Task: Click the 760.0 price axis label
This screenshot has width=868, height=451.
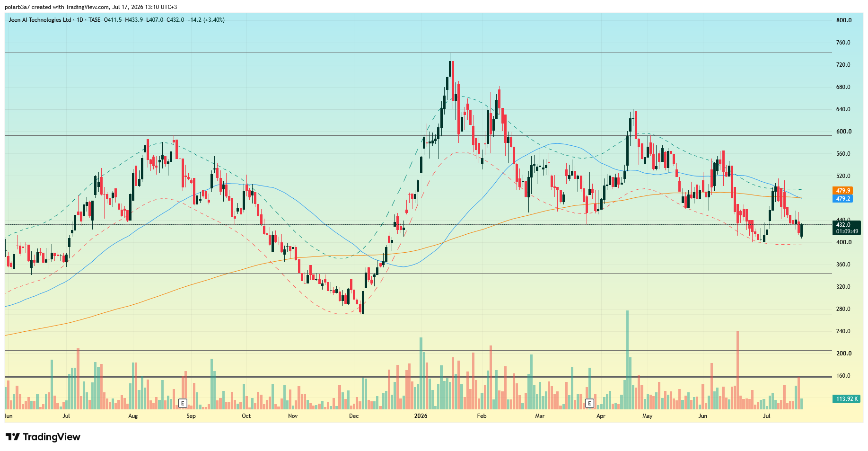Action: pos(844,43)
